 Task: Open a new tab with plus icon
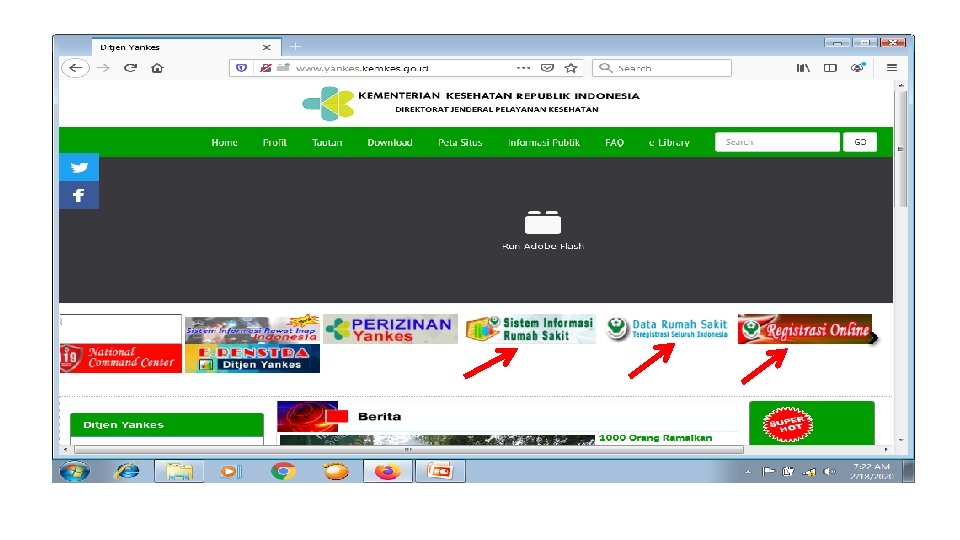(295, 47)
